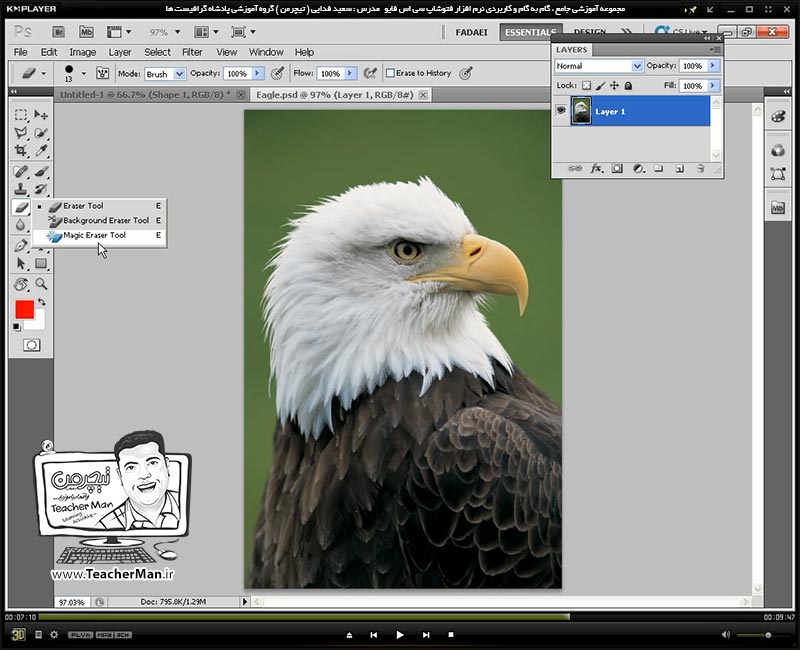
Task: Select the Healing Brush tool
Action: [x=21, y=171]
